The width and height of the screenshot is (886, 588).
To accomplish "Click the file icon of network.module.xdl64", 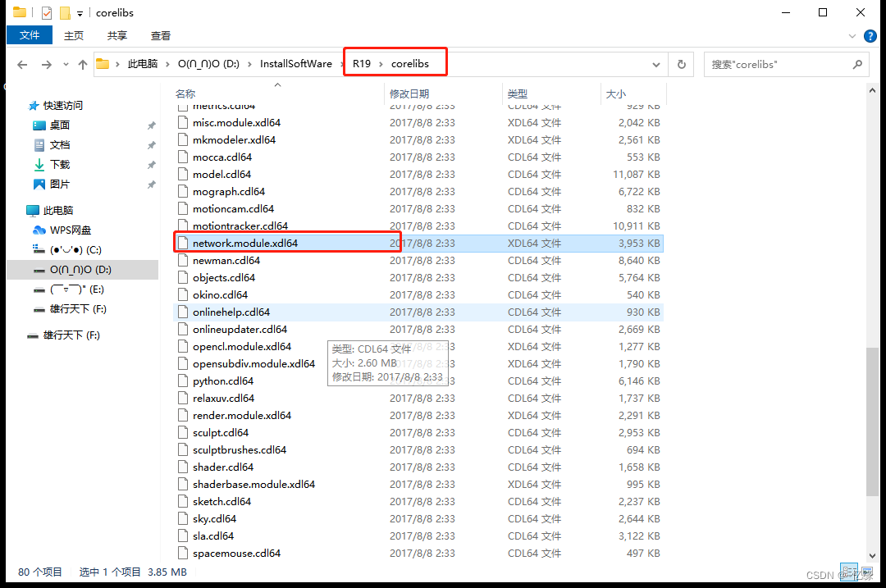I will [182, 243].
